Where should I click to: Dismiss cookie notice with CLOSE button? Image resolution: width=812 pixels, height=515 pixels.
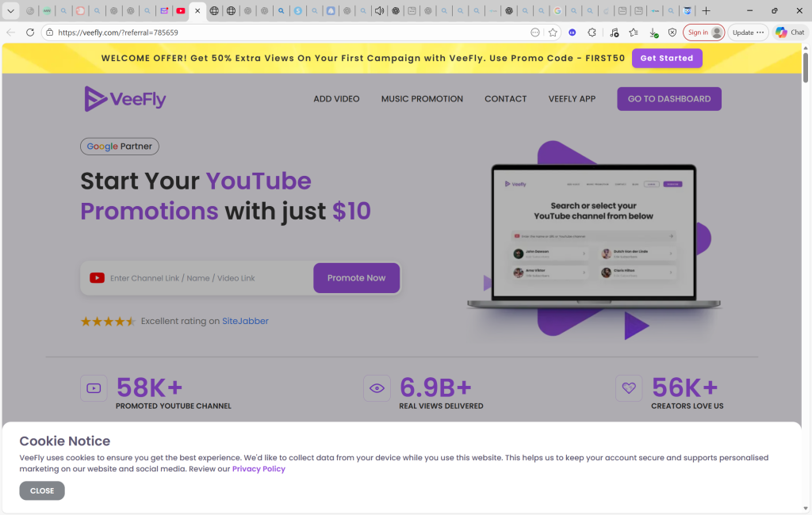[x=42, y=490]
